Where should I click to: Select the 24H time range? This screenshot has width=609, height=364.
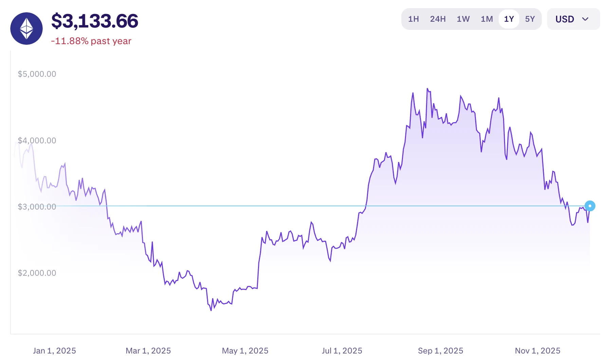[x=438, y=19]
